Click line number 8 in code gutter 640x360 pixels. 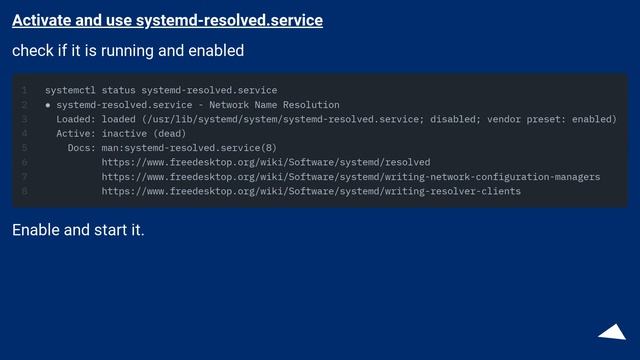click(24, 191)
